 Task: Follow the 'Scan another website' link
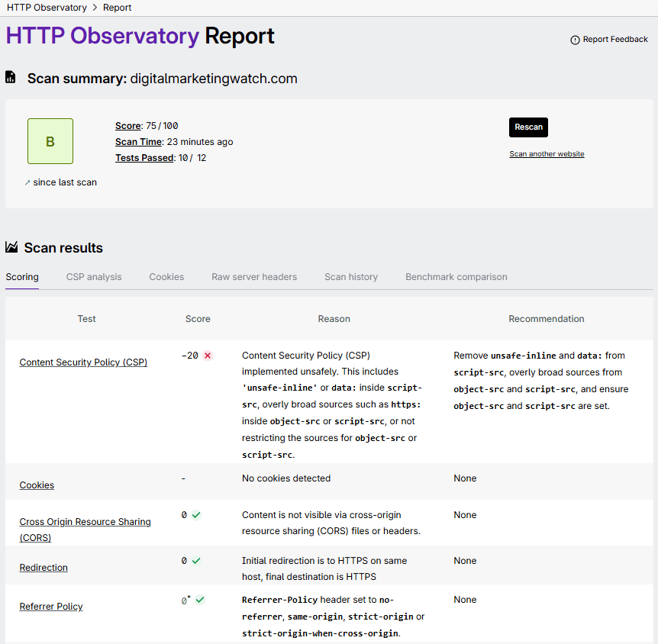[x=547, y=154]
